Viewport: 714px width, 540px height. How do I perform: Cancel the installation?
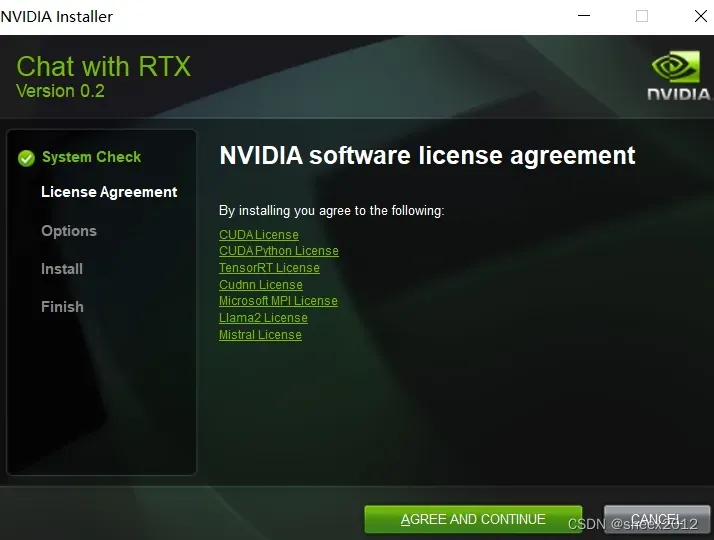click(657, 519)
